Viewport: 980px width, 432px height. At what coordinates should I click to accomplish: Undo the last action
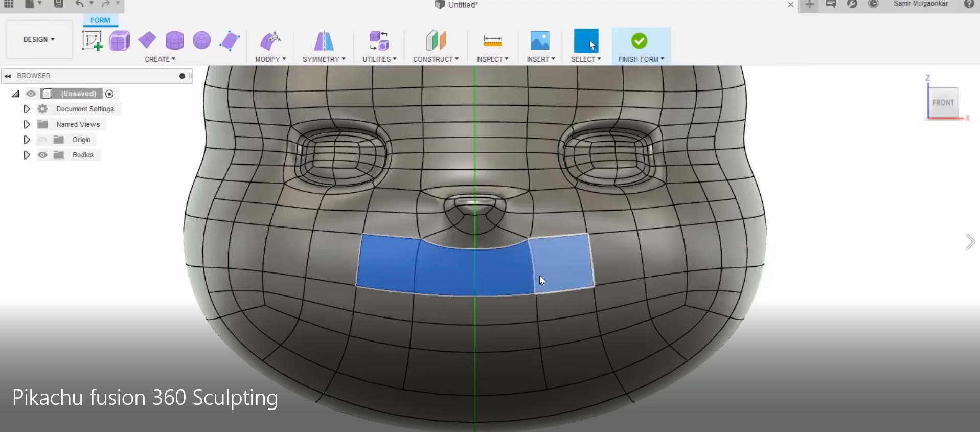pos(79,4)
